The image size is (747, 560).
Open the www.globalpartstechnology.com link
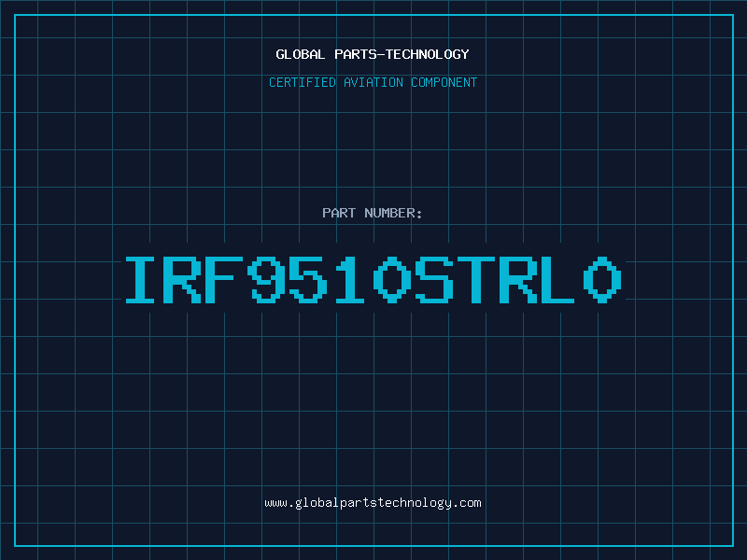(373, 503)
